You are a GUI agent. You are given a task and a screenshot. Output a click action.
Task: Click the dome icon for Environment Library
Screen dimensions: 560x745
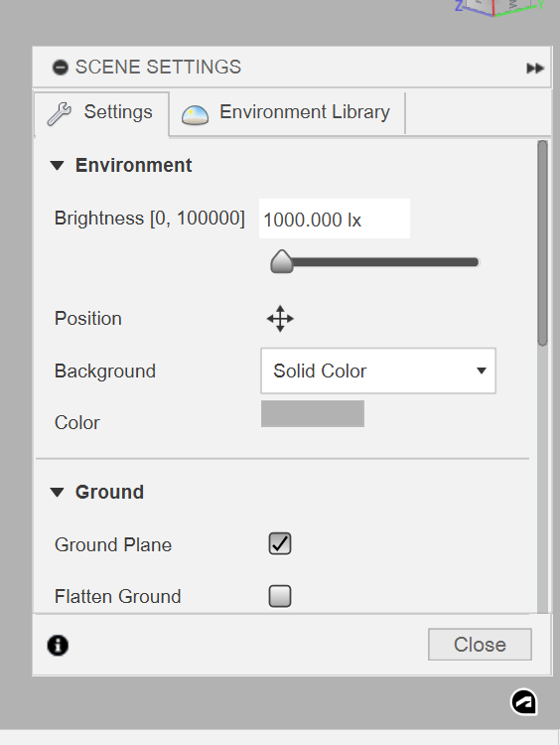195,115
